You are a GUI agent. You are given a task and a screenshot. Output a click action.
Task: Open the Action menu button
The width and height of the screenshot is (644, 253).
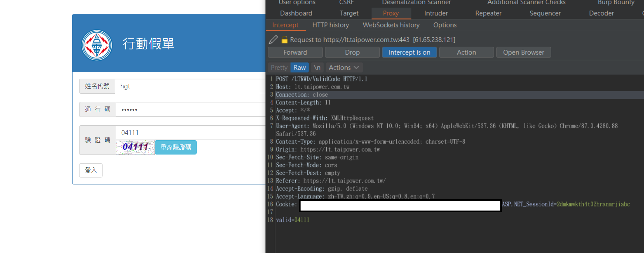[466, 52]
